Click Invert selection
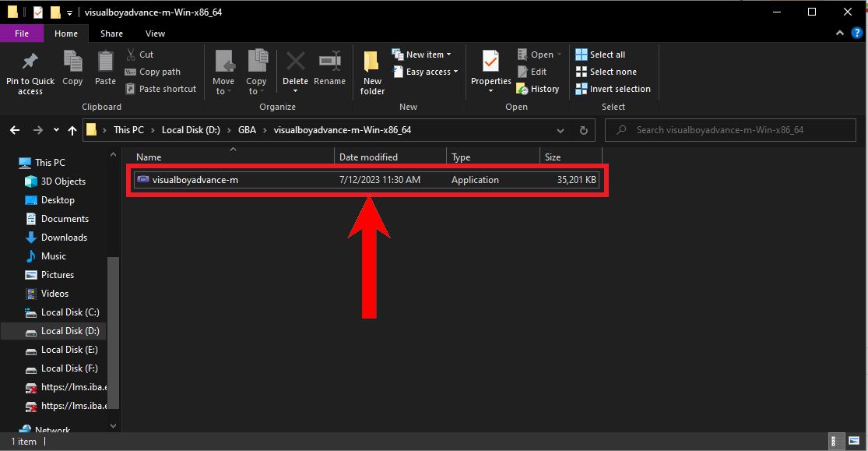The image size is (868, 451). 613,89
